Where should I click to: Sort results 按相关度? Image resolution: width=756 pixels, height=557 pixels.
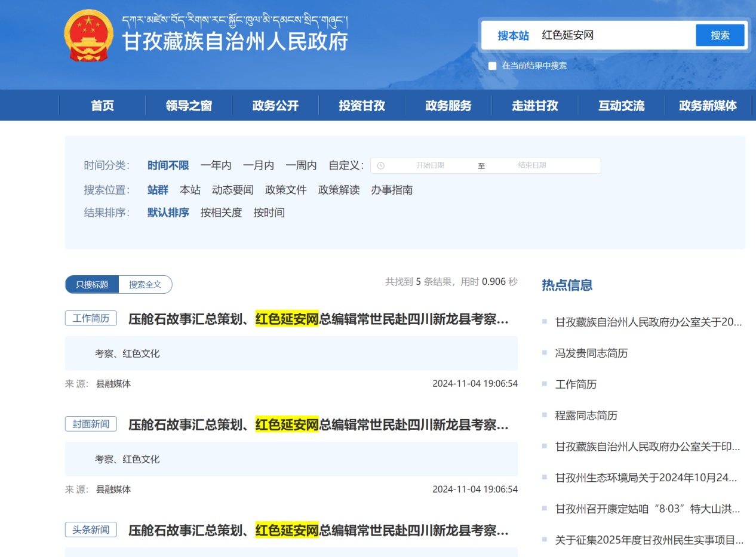coord(221,213)
